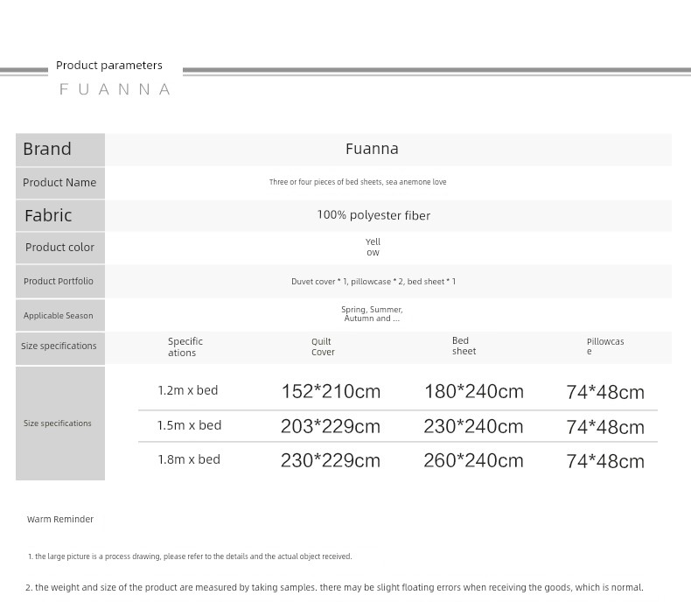Select the Brand label cell
This screenshot has width=691, height=616.
coord(59,149)
